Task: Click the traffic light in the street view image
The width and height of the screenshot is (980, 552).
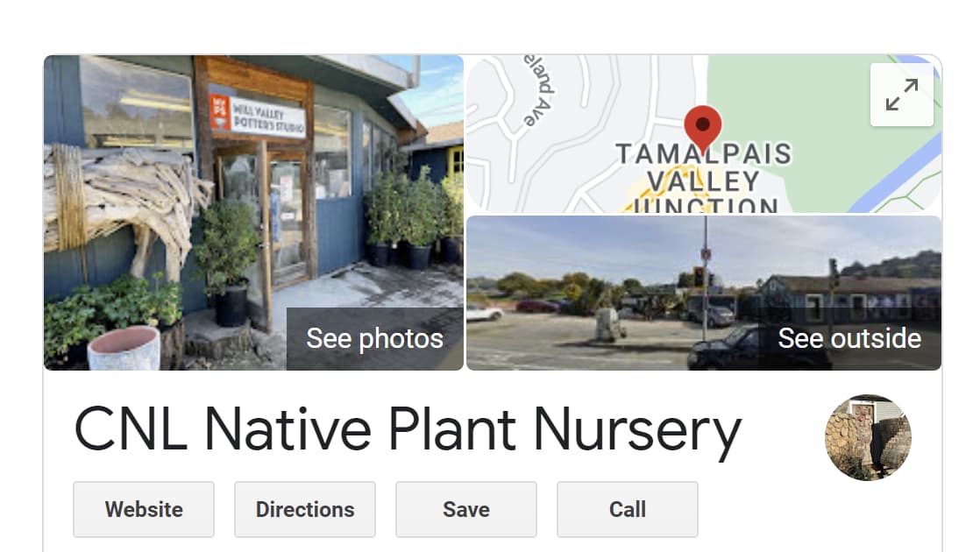Action: (699, 275)
